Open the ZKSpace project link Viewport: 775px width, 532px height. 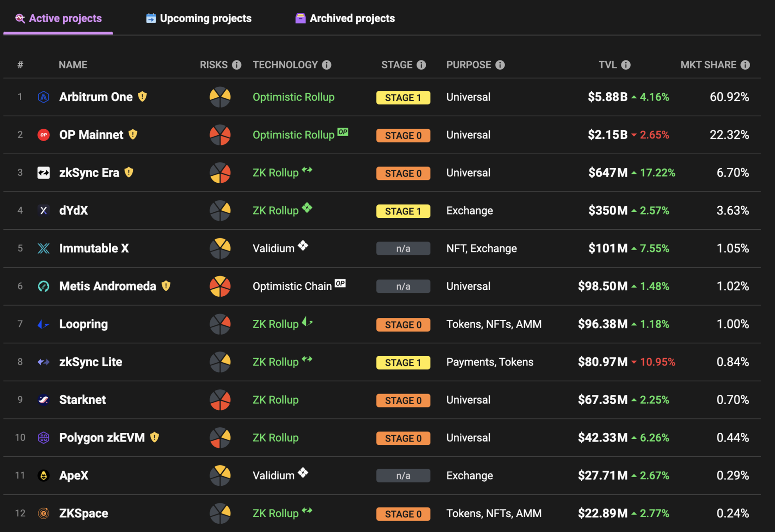click(83, 513)
